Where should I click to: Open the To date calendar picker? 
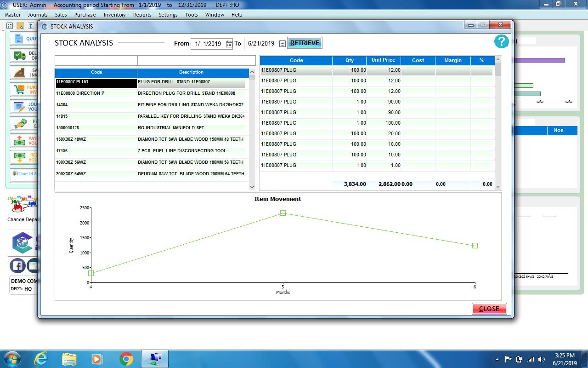[282, 43]
